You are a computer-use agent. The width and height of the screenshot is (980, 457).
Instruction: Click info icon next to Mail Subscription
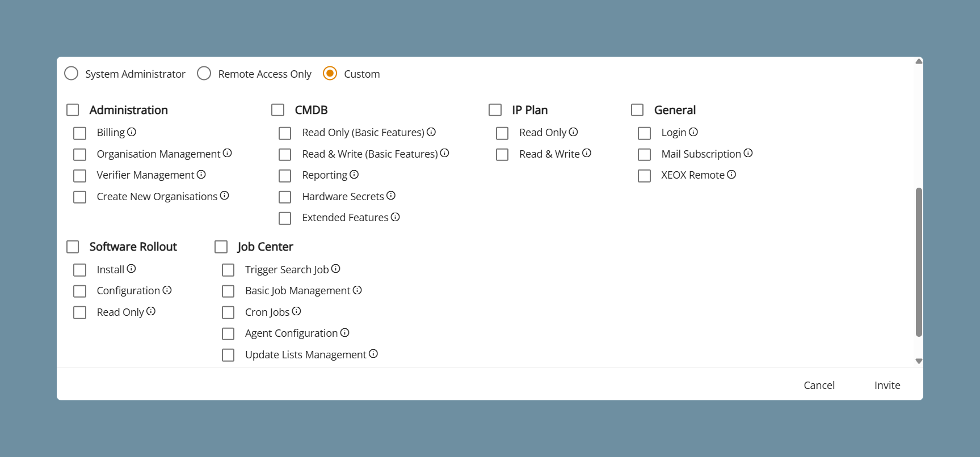(748, 153)
